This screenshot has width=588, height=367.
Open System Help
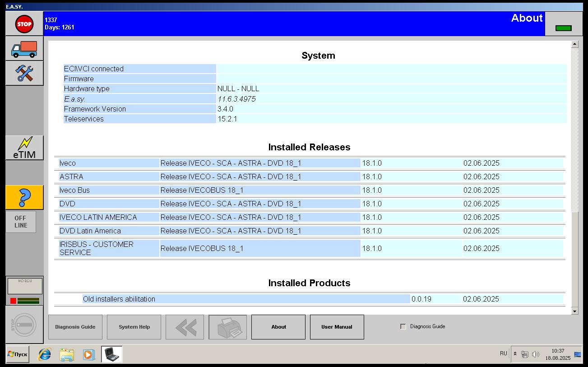click(x=134, y=327)
